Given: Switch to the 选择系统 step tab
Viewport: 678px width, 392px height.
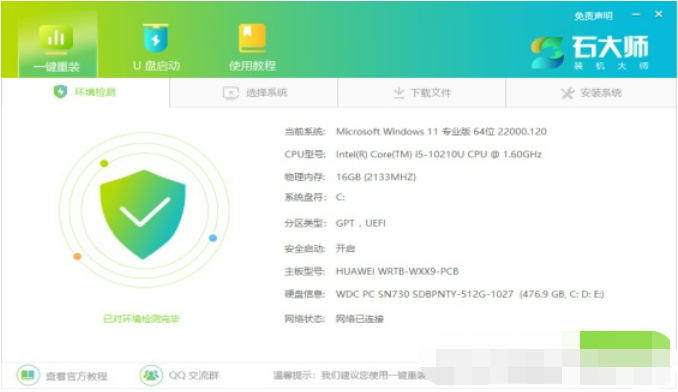Looking at the screenshot, I should point(253,93).
